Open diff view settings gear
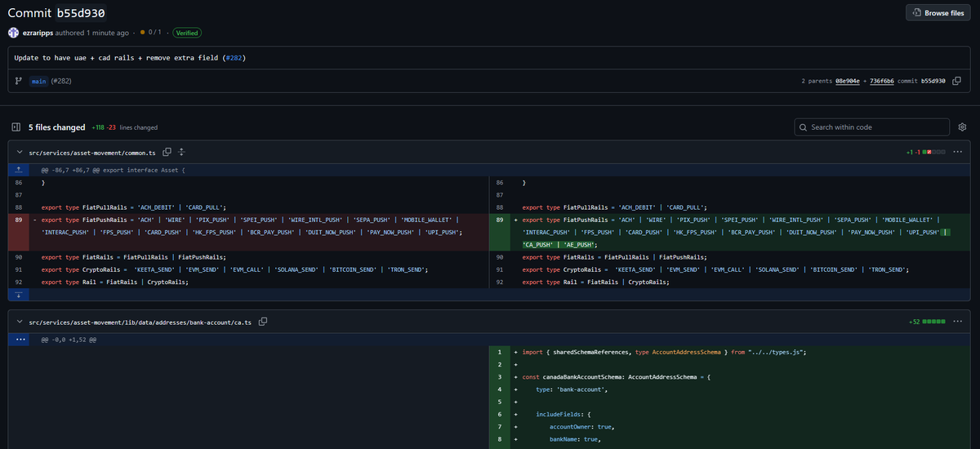Viewport: 980px width, 449px height. pos(962,127)
